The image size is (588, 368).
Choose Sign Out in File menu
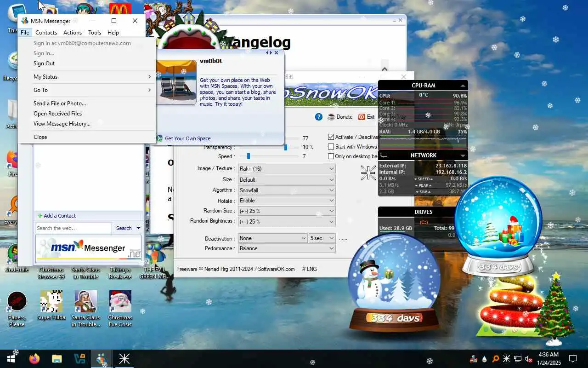tap(87, 63)
